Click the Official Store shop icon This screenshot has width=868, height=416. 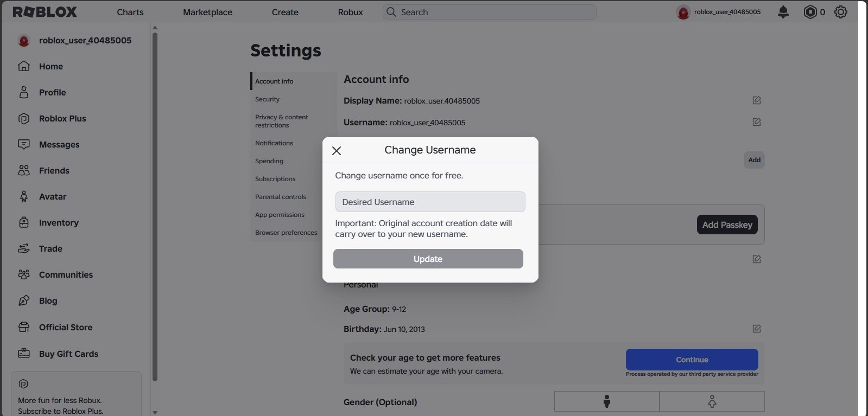[24, 327]
